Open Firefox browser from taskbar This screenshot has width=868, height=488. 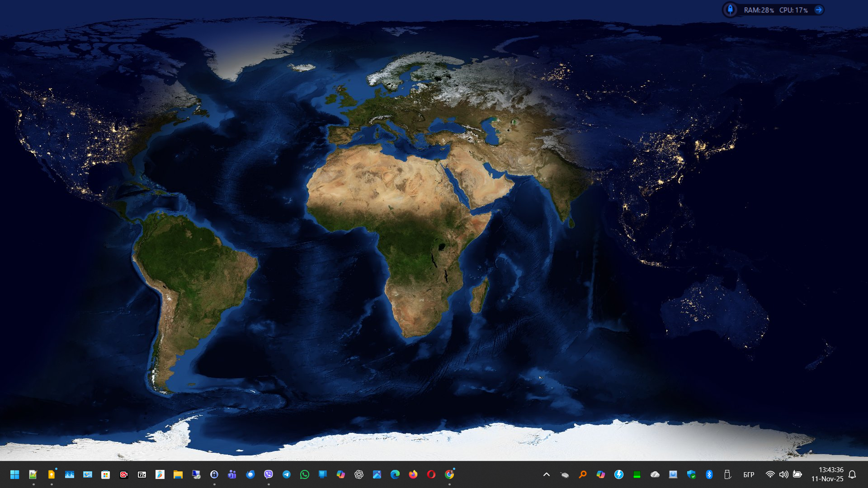(413, 474)
